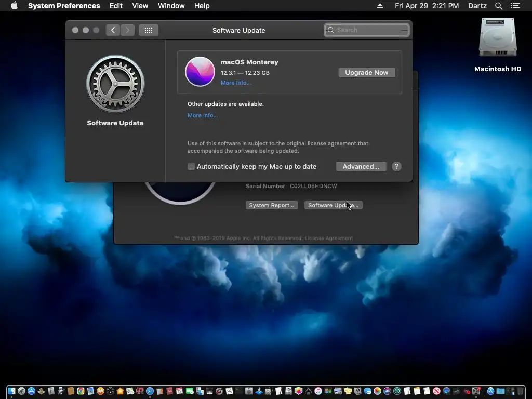Open the Window menu

click(x=171, y=6)
